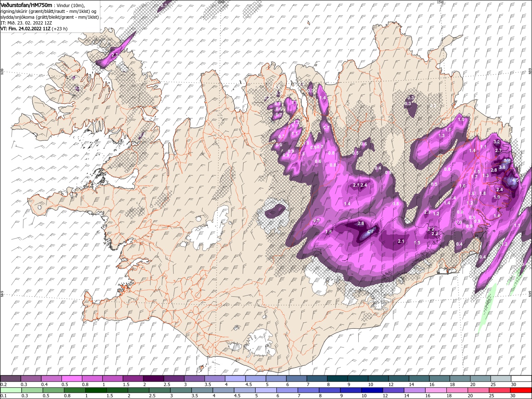The image size is (532, 399).
Task: Click the '2.5' value on the northwest snow band
Action: (115, 55)
